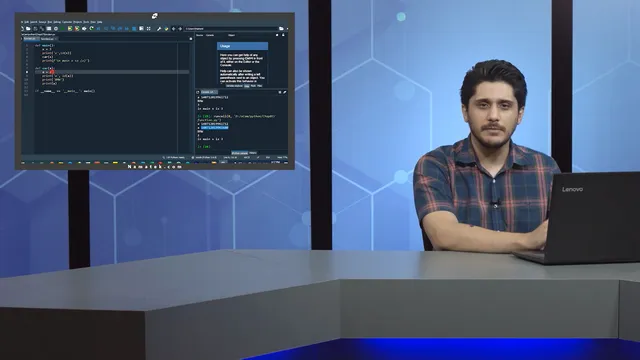Open the editor pane options menu

click(x=191, y=39)
